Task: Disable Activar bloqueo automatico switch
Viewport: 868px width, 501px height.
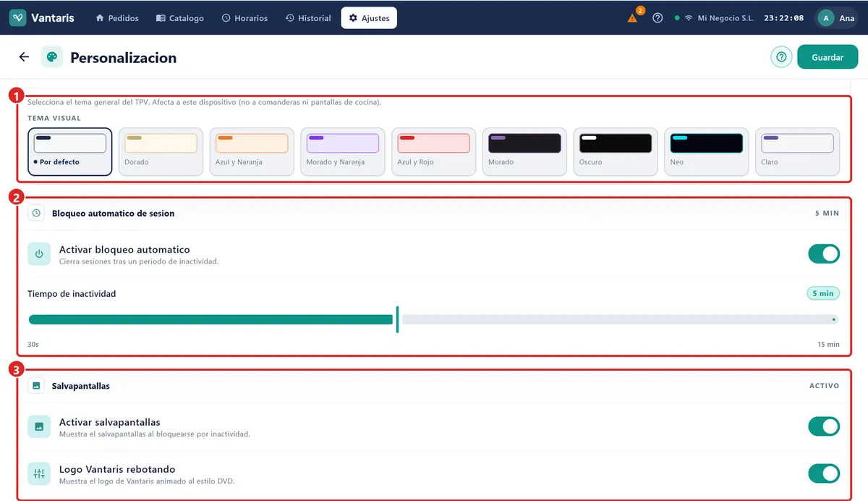Action: click(824, 254)
